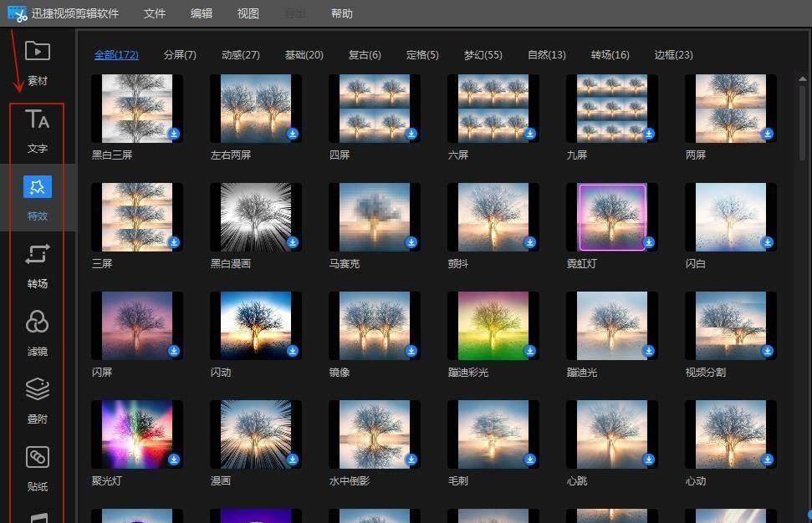812x523 pixels.
Task: Switch to the 动感(27) category tab
Action: point(241,55)
